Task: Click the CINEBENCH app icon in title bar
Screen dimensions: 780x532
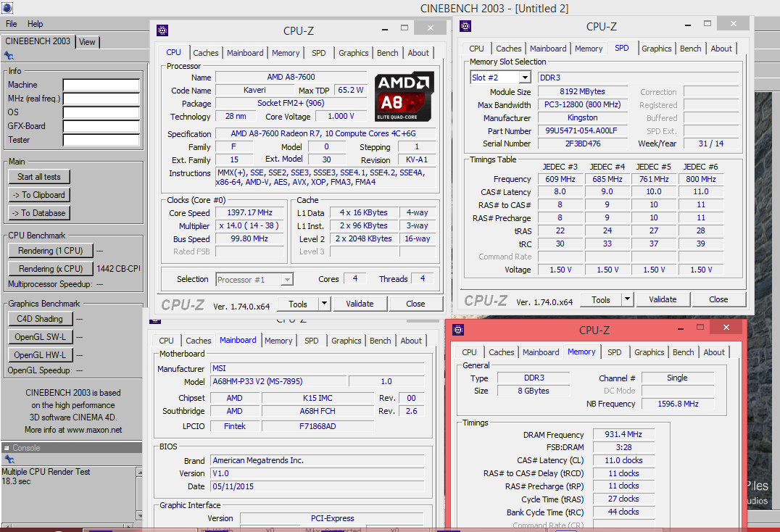Action: click(x=7, y=8)
